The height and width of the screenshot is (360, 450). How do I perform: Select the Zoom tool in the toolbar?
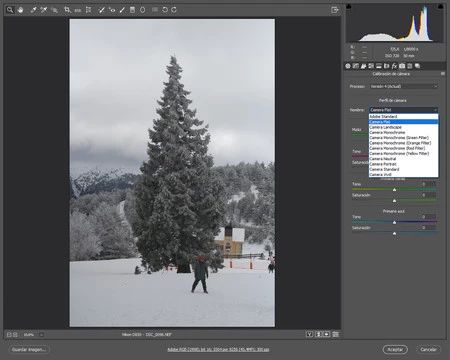pos(10,10)
